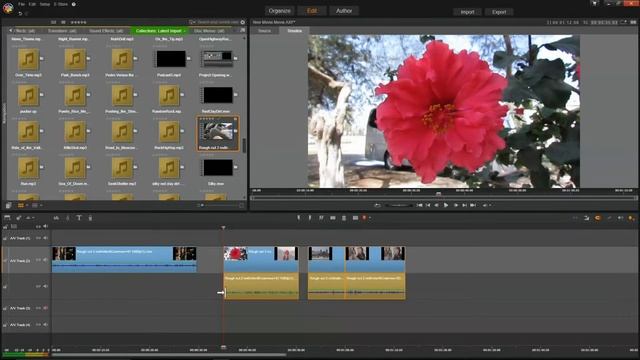
Task: Expand the Collections: Latest Import dropdown arrow
Action: [x=184, y=31]
